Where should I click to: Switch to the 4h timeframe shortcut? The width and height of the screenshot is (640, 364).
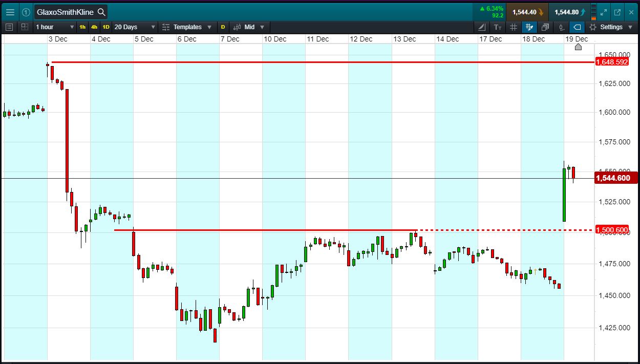coord(94,27)
